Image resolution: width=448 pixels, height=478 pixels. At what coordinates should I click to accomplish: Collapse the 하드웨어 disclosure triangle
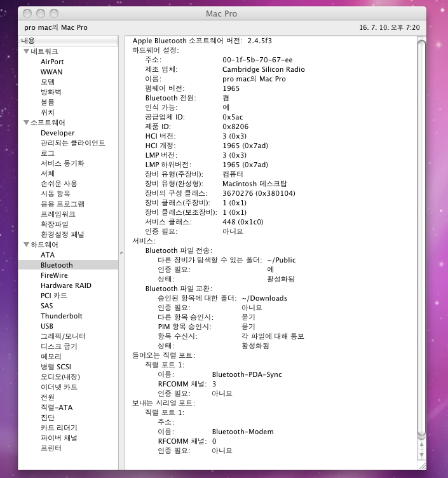[x=26, y=245]
